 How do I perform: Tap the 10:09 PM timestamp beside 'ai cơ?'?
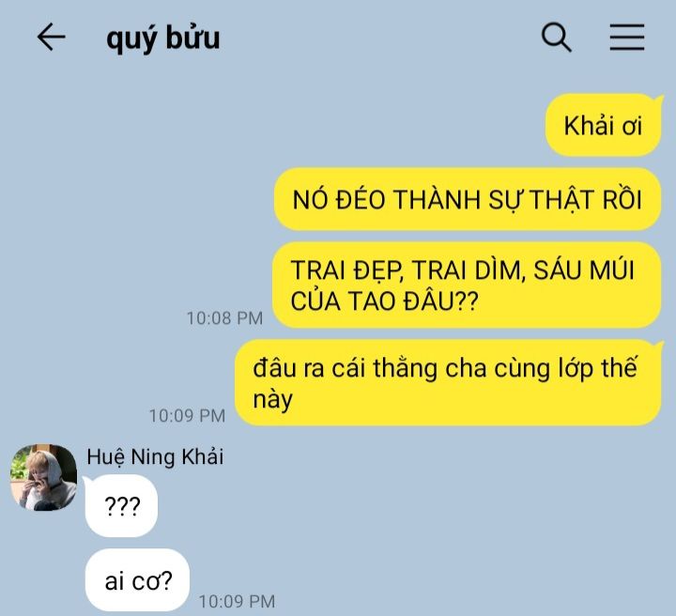237,601
